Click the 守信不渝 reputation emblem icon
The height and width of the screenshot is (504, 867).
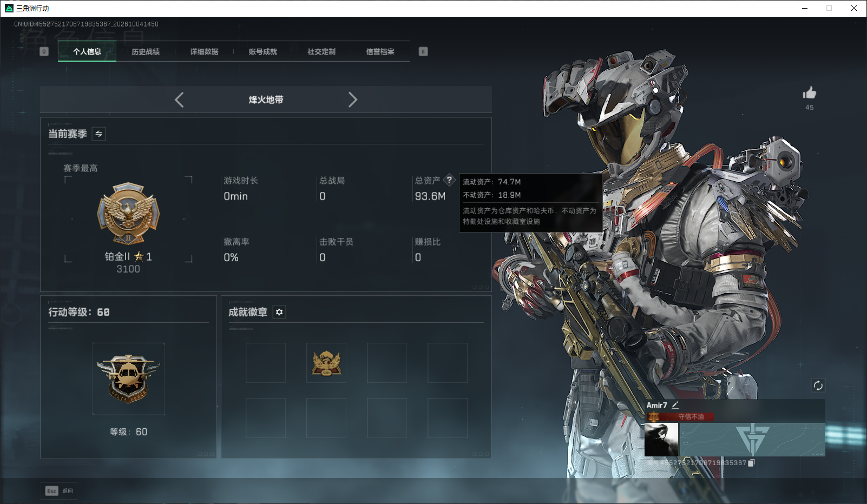coord(654,416)
